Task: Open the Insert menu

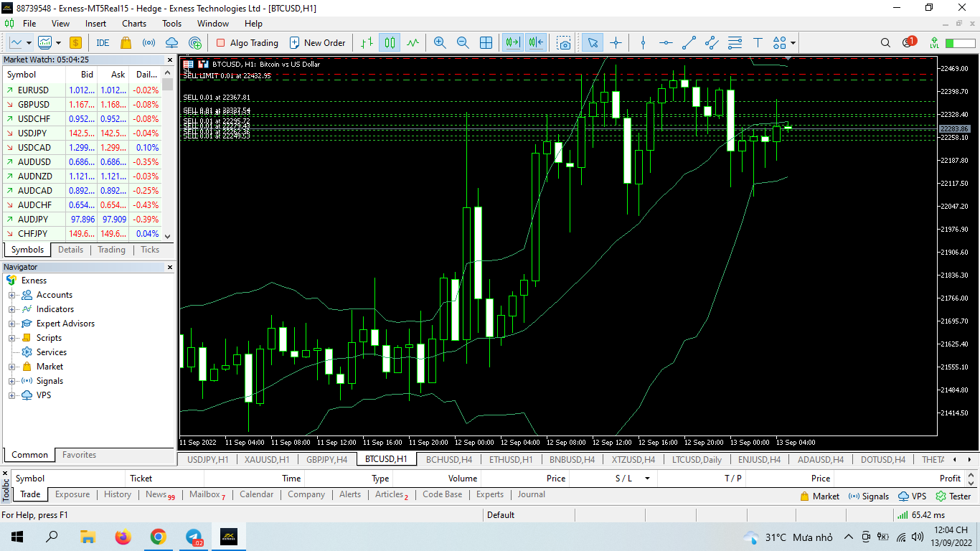Action: click(95, 24)
